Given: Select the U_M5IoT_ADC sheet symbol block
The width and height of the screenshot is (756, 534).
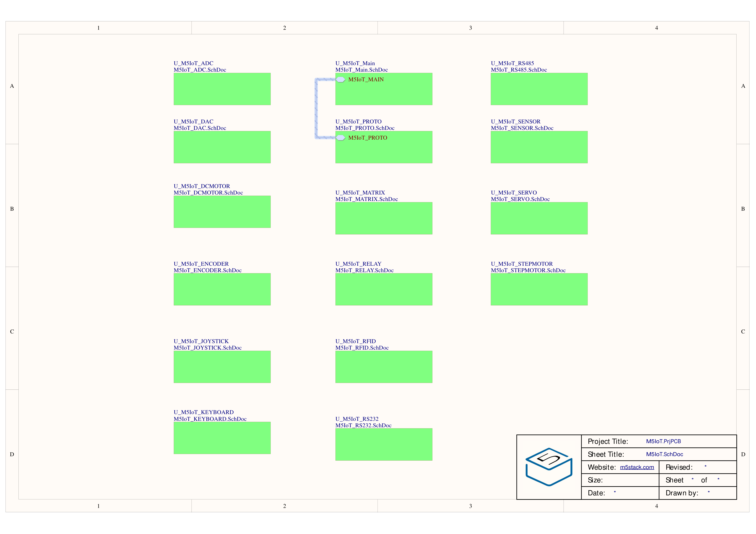Looking at the screenshot, I should coord(222,89).
